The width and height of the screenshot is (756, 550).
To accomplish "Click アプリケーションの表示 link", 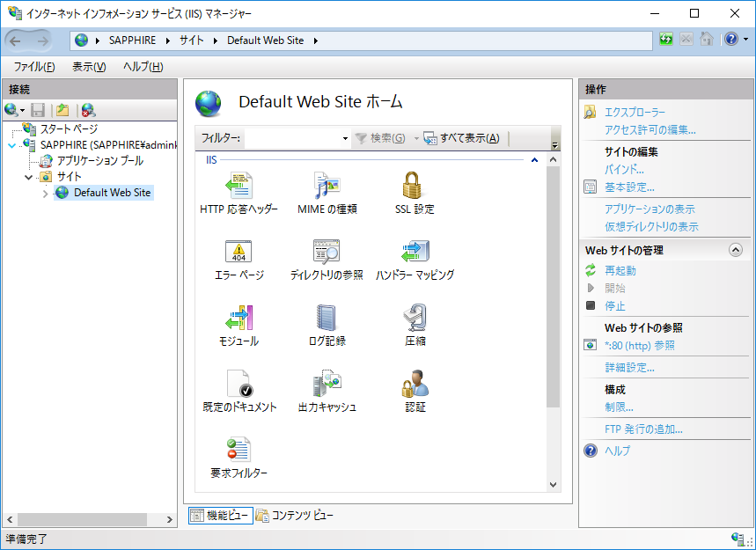I will pos(650,209).
